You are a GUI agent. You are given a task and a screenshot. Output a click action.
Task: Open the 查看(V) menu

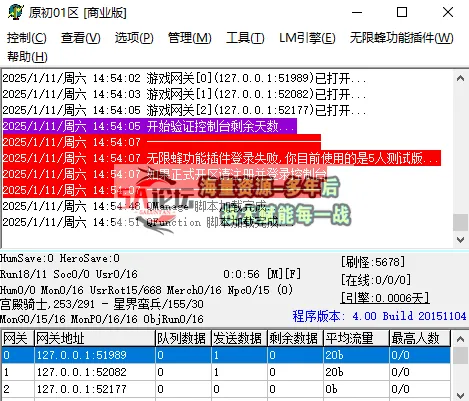tap(80, 38)
